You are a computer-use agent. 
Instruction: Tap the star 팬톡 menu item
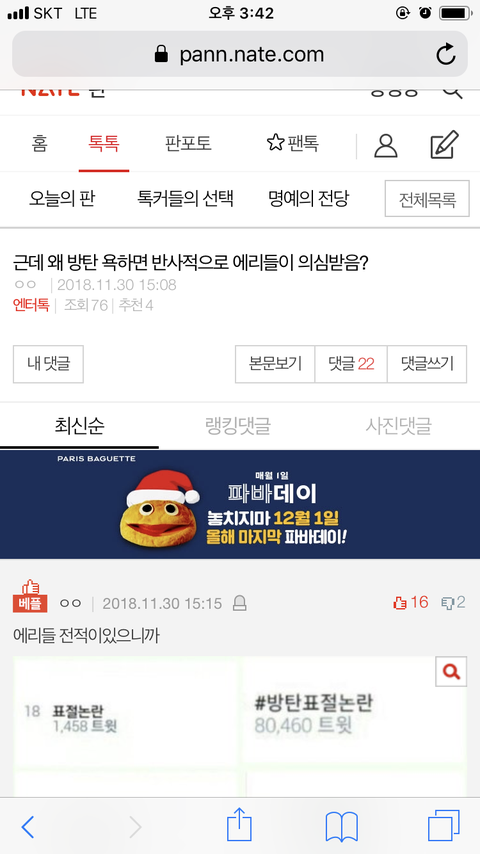pyautogui.click(x=293, y=143)
